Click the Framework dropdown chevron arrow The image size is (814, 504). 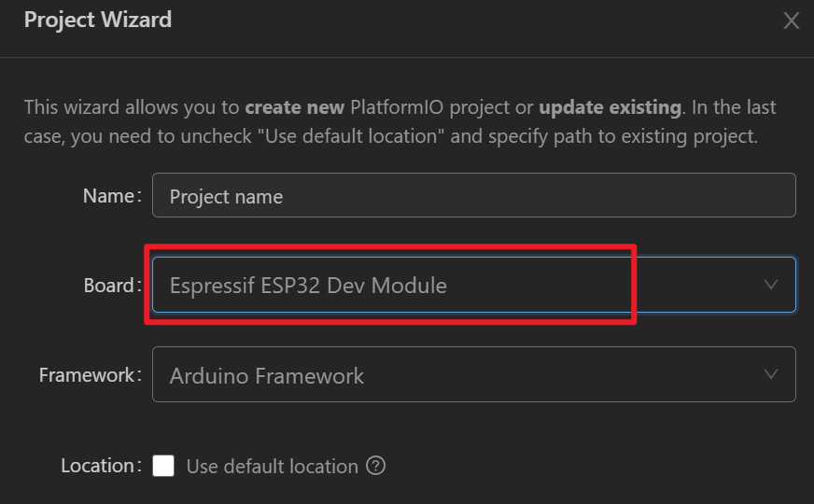[x=771, y=374]
